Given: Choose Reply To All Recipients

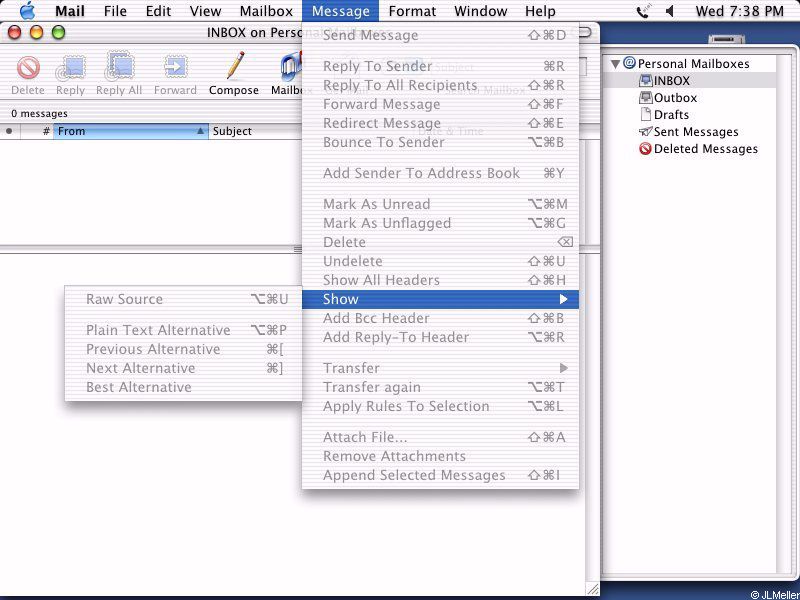Looking at the screenshot, I should 440,85.
